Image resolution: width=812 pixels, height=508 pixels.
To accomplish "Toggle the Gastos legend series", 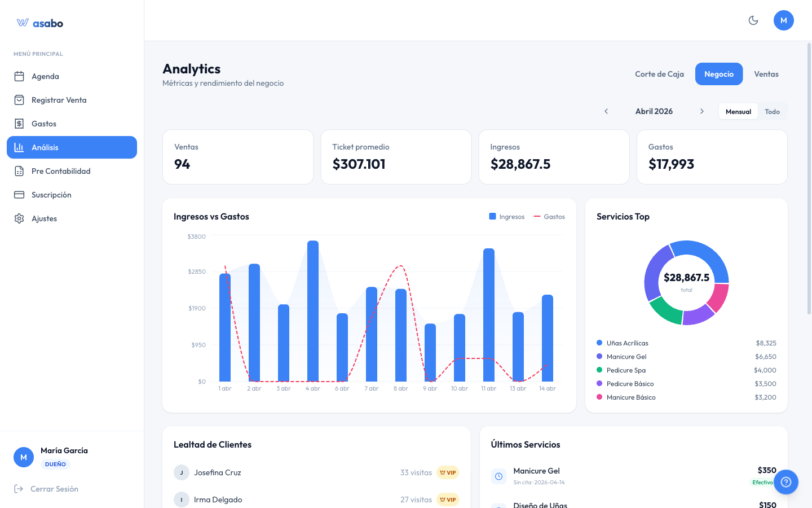I will pyautogui.click(x=549, y=217).
